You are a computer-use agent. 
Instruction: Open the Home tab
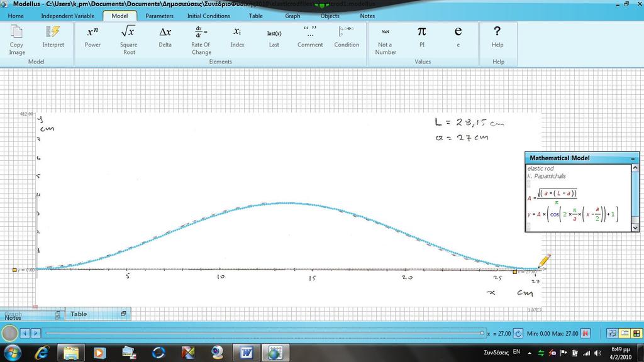pyautogui.click(x=16, y=16)
